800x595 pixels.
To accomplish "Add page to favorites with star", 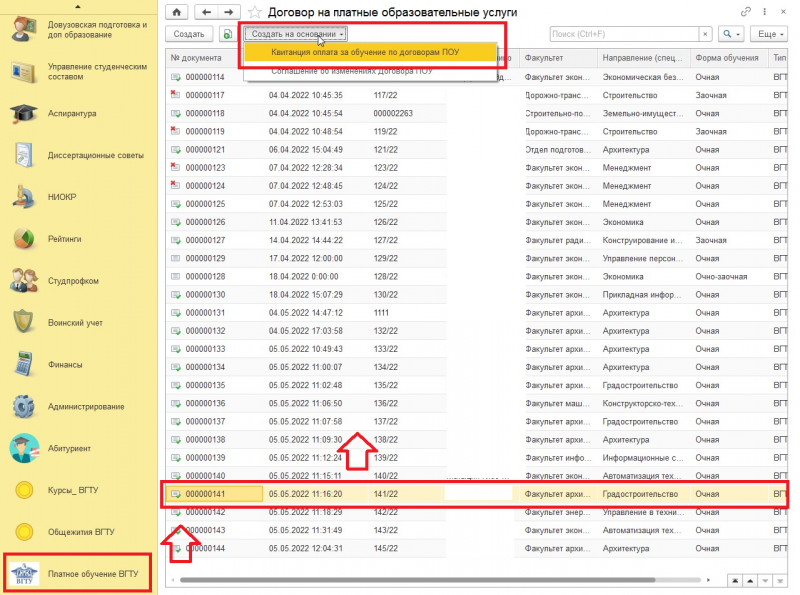I will (x=255, y=12).
